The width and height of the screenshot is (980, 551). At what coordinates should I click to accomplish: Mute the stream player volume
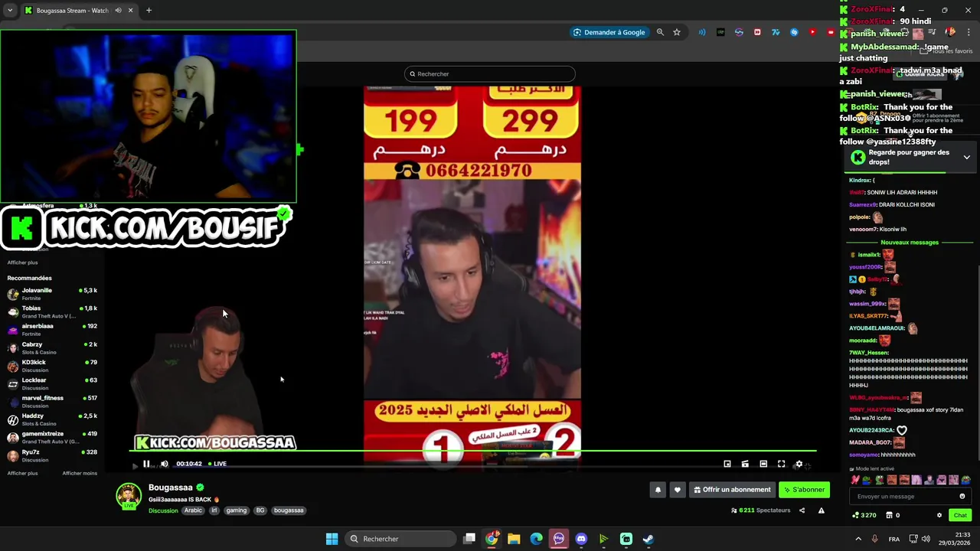[x=164, y=464]
